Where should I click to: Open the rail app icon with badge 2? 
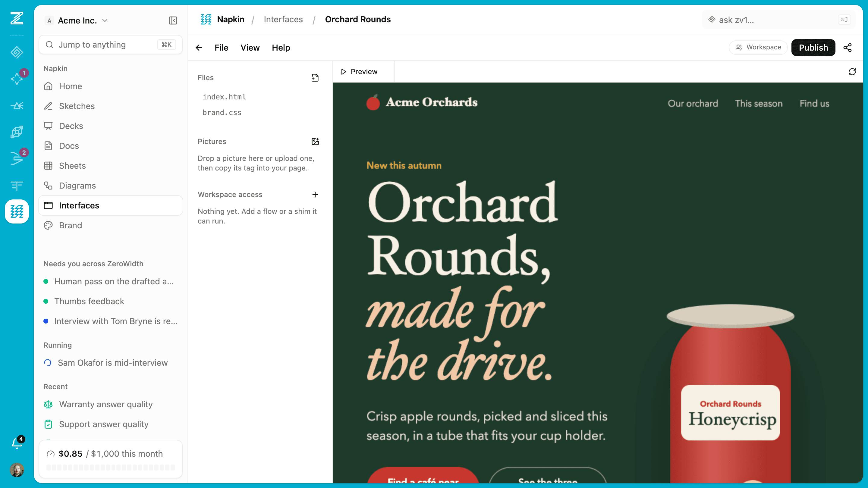17,158
